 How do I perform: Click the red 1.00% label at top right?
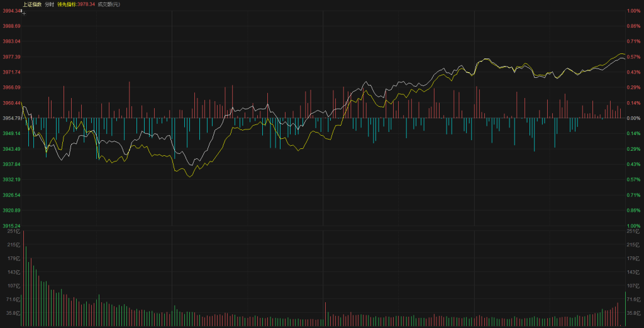click(x=633, y=11)
